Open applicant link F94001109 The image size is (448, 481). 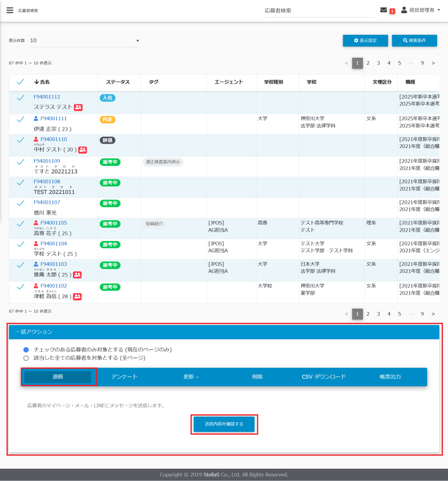coord(47,161)
